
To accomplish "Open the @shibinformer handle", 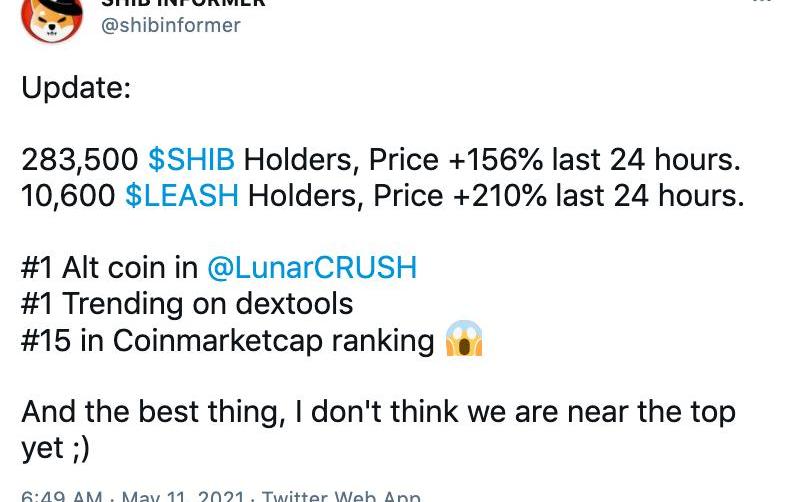I will (x=171, y=25).
